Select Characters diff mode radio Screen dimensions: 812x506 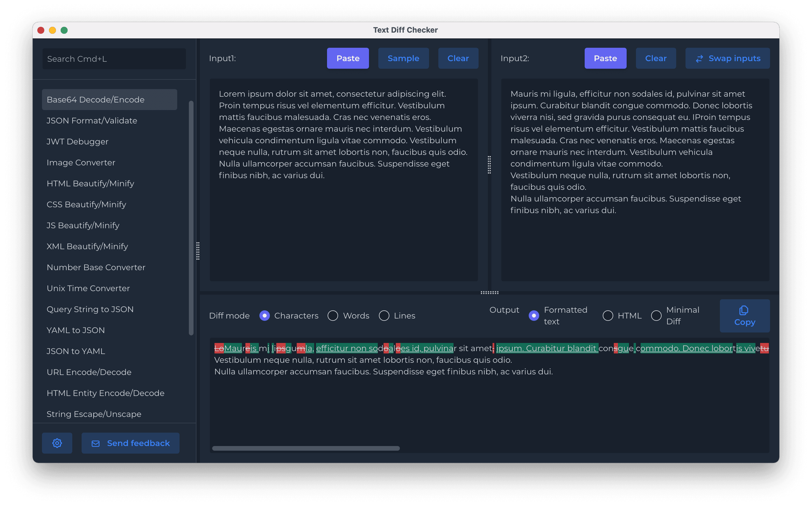(264, 316)
